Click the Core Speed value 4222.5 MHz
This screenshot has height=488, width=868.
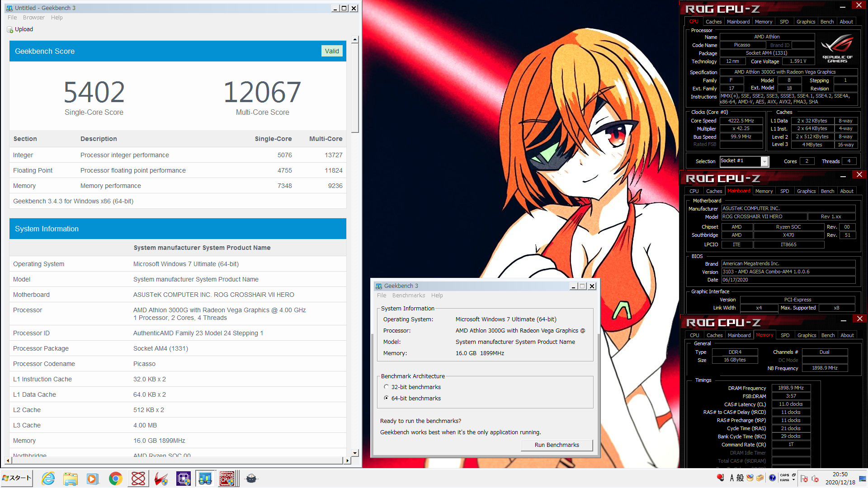pyautogui.click(x=741, y=121)
